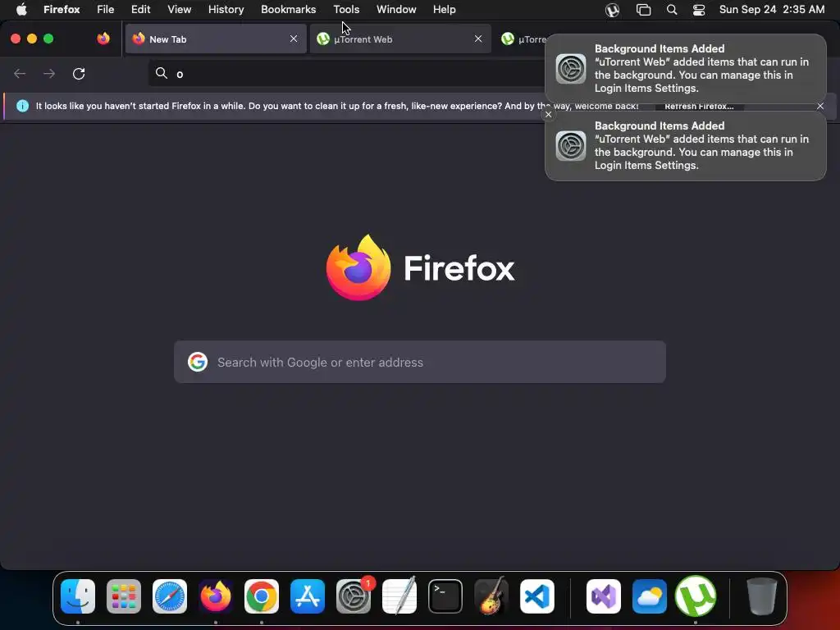This screenshot has height=630, width=840.
Task: Click the settings icon in first notification
Action: tap(571, 69)
